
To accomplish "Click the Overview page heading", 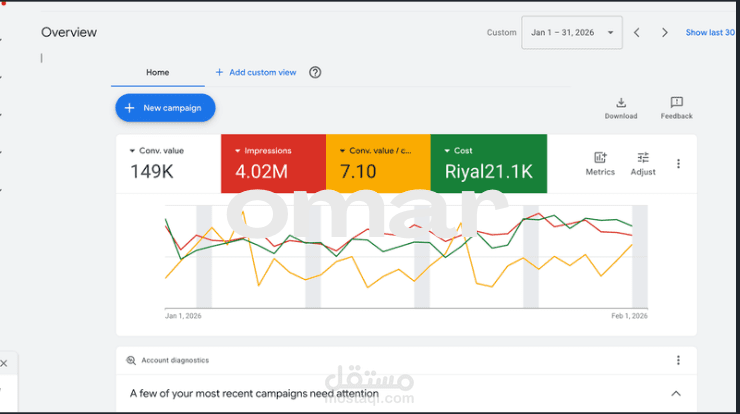I will [69, 32].
